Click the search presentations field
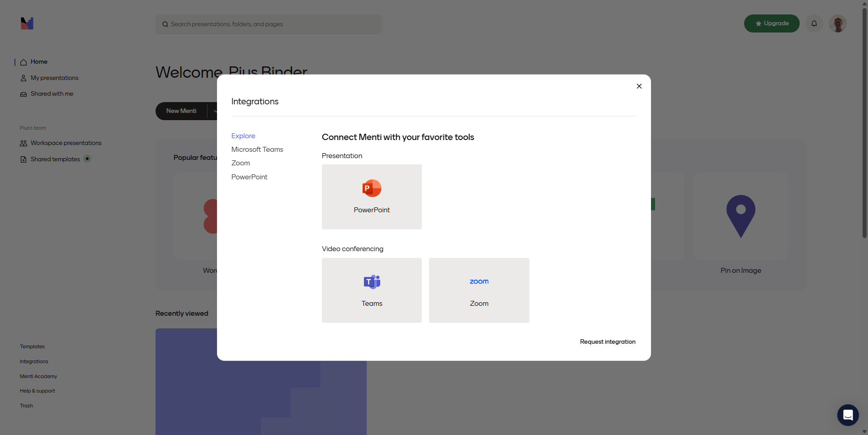 [269, 24]
